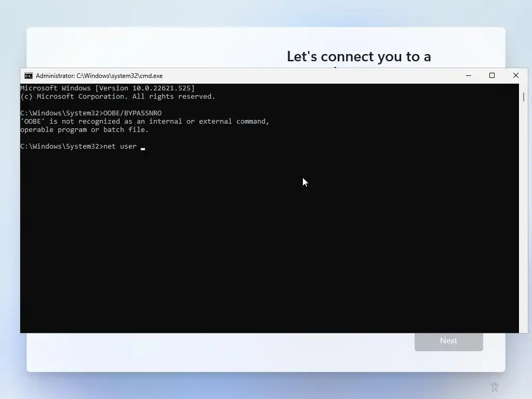Image resolution: width=532 pixels, height=399 pixels.
Task: Click the grayed Next button in the setup window
Action: pos(448,341)
